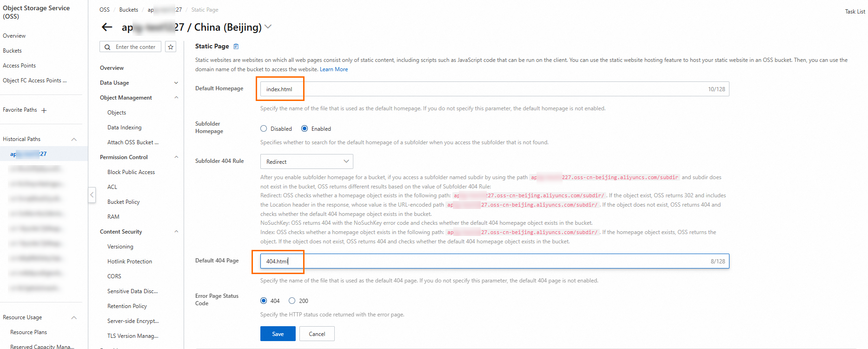Open Data Indexing menu item
The image size is (868, 349).
pos(125,128)
